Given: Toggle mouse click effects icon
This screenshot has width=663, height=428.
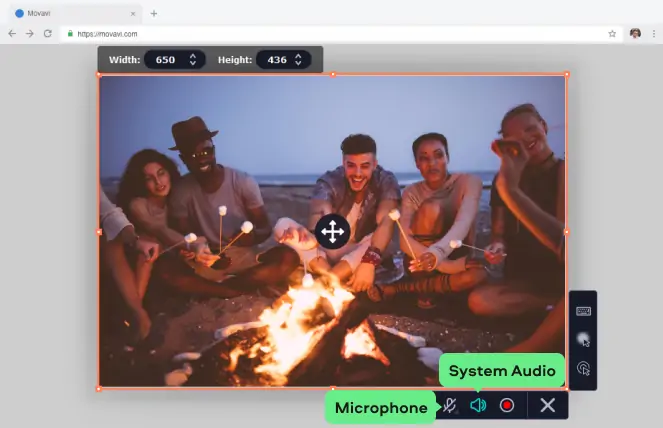Looking at the screenshot, I should pos(584,368).
